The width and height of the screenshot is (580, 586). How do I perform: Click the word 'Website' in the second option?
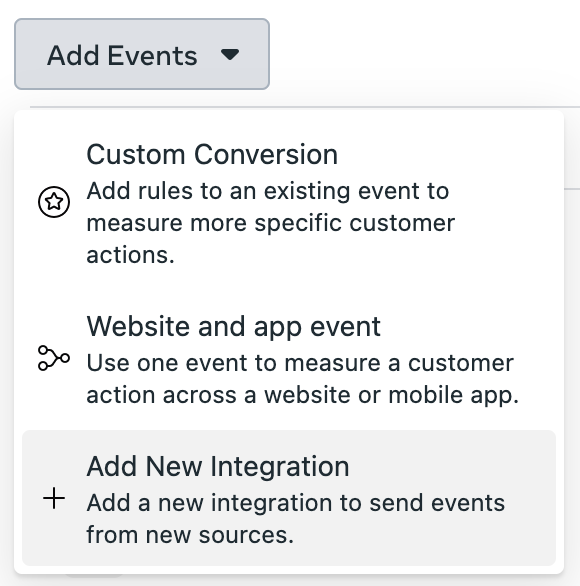click(138, 326)
